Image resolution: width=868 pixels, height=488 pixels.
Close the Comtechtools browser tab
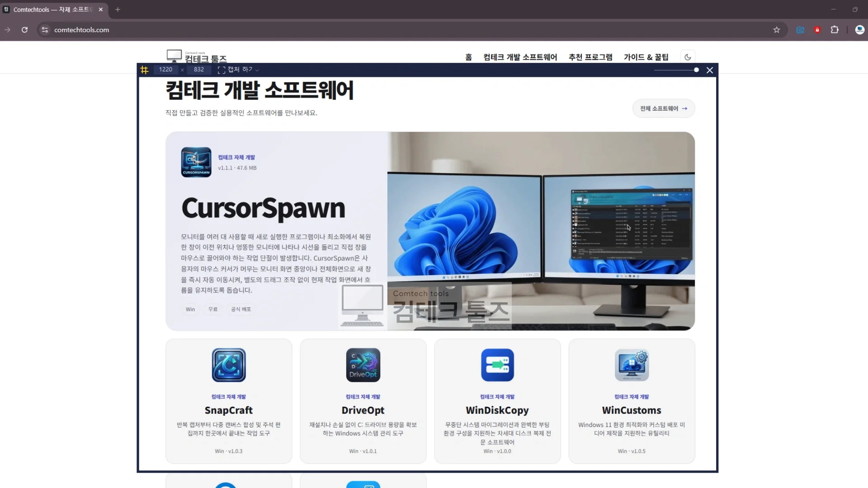[x=101, y=9]
